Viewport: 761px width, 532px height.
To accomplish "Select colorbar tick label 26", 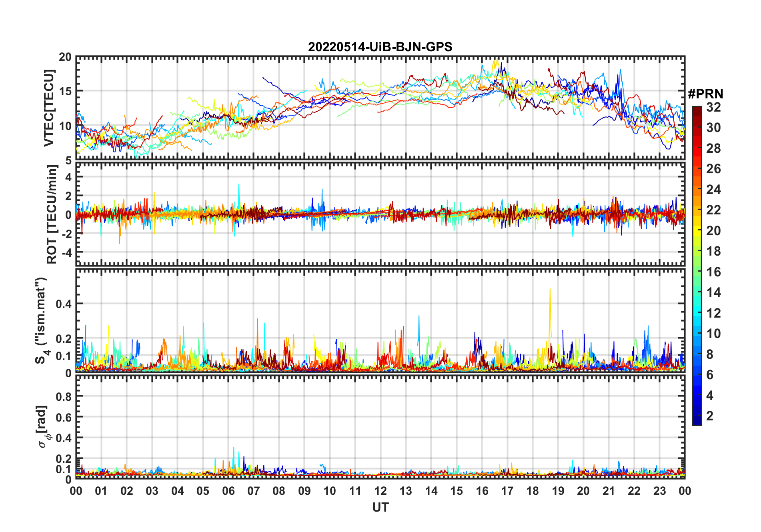I will 713,169.
